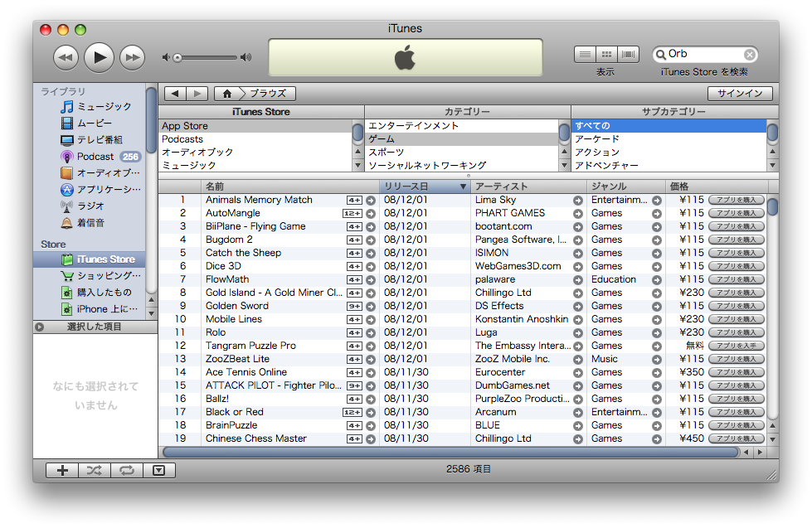Switch to list view
Viewport: 812px width, 528px height.
586,55
